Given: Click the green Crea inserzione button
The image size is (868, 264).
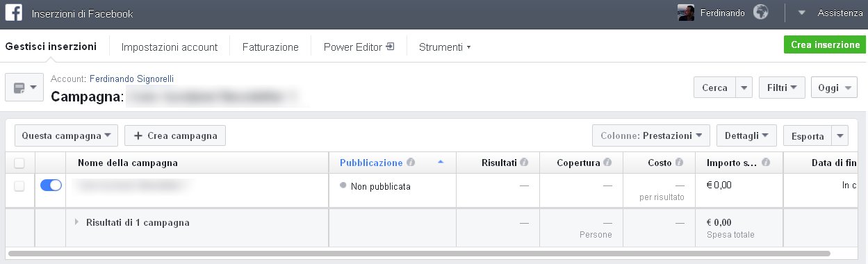Looking at the screenshot, I should (825, 44).
